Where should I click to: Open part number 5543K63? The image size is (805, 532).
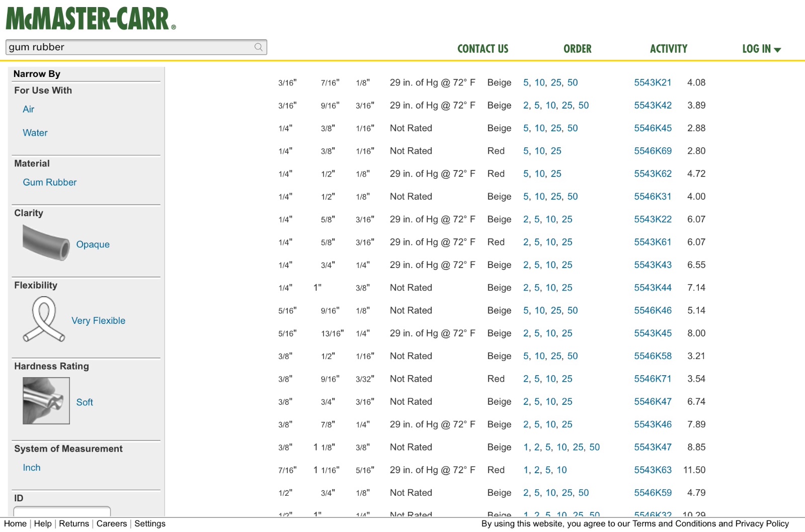pyautogui.click(x=653, y=470)
